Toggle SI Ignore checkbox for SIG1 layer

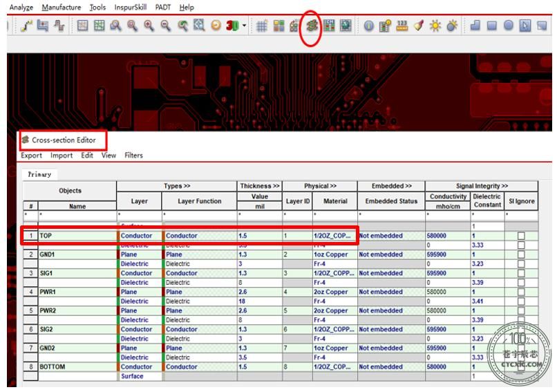pos(521,273)
